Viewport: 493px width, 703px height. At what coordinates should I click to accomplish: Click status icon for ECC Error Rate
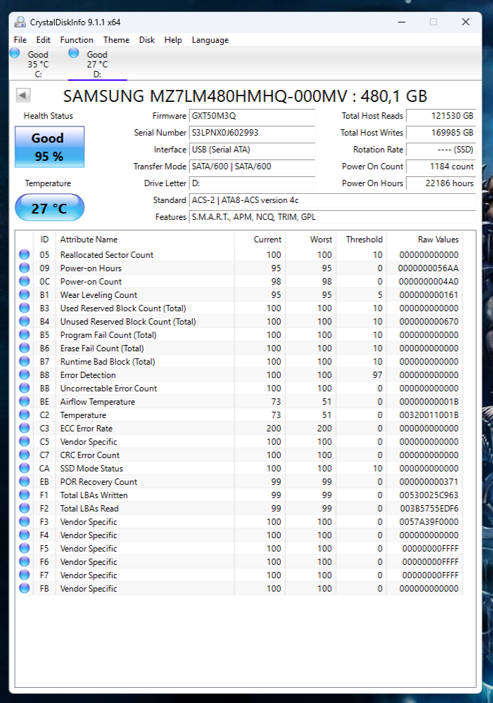pos(24,428)
